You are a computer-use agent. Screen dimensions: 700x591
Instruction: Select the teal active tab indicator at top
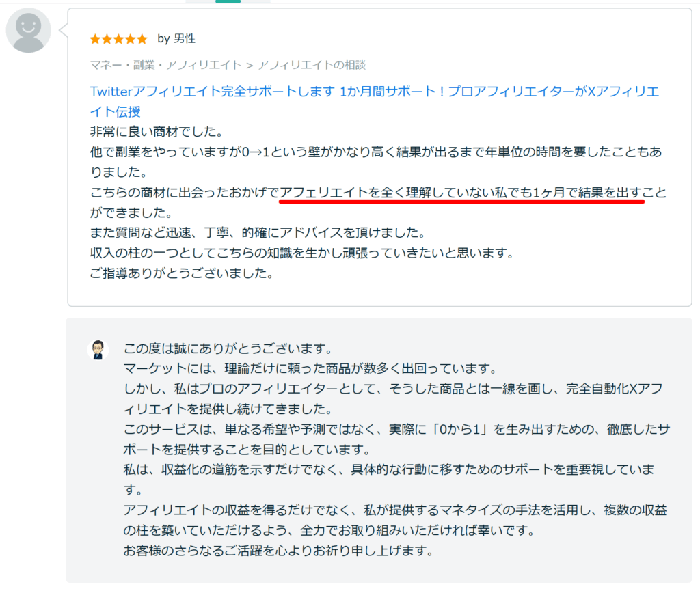click(228, 1)
